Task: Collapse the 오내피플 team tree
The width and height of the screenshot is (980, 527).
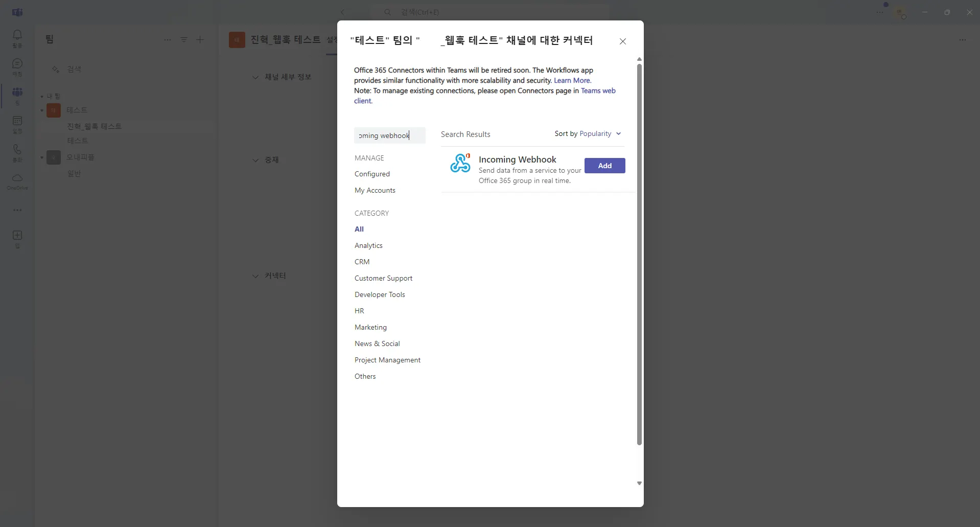Action: [x=42, y=157]
